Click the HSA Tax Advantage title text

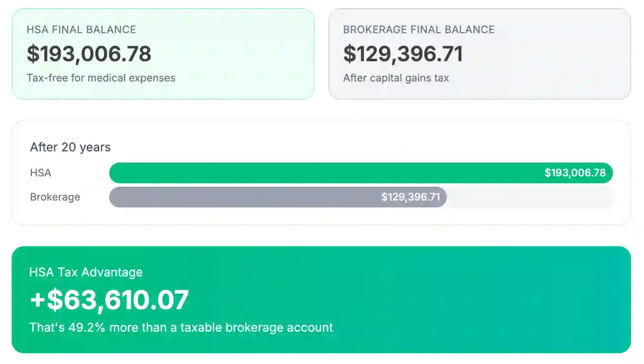[85, 272]
